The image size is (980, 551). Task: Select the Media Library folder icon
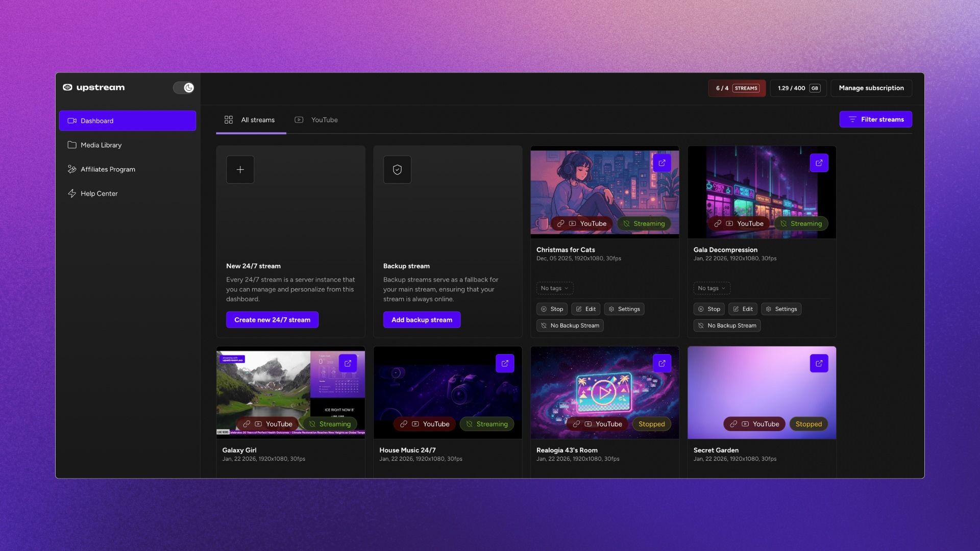click(72, 145)
